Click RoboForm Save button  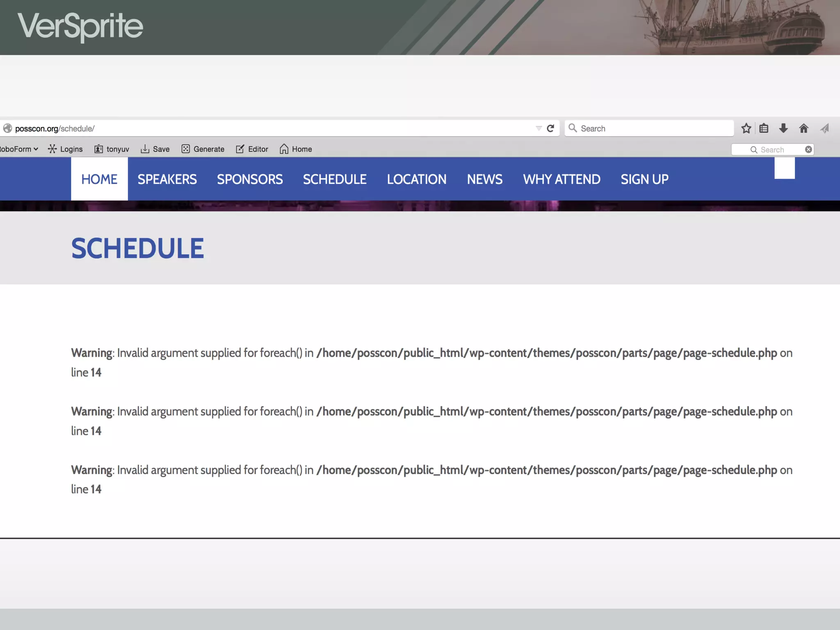click(x=155, y=149)
